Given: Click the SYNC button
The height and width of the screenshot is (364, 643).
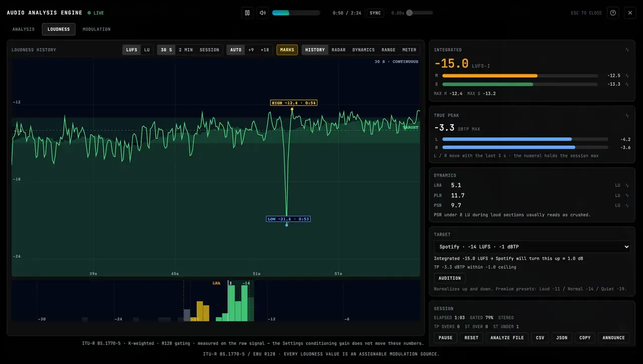Looking at the screenshot, I should (375, 13).
